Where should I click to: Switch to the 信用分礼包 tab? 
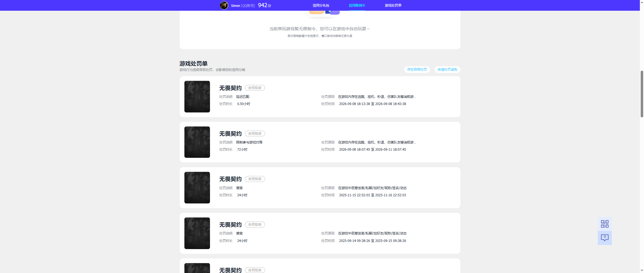321,5
